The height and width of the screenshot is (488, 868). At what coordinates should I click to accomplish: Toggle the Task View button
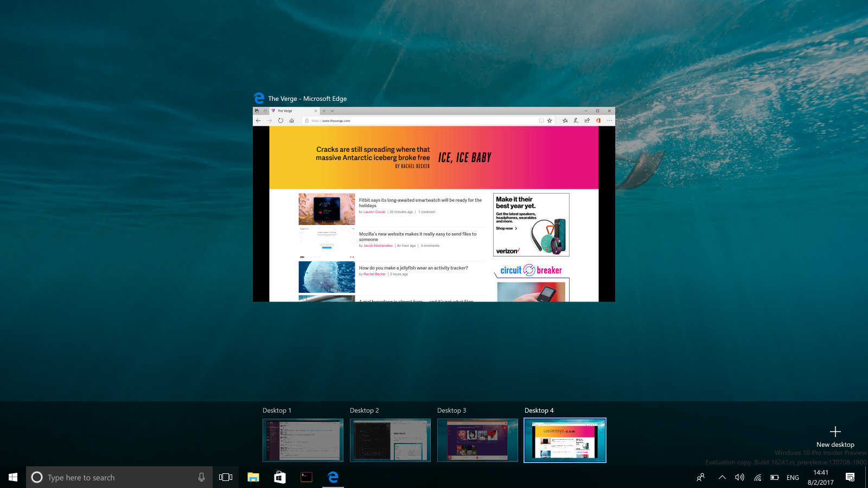(x=226, y=477)
